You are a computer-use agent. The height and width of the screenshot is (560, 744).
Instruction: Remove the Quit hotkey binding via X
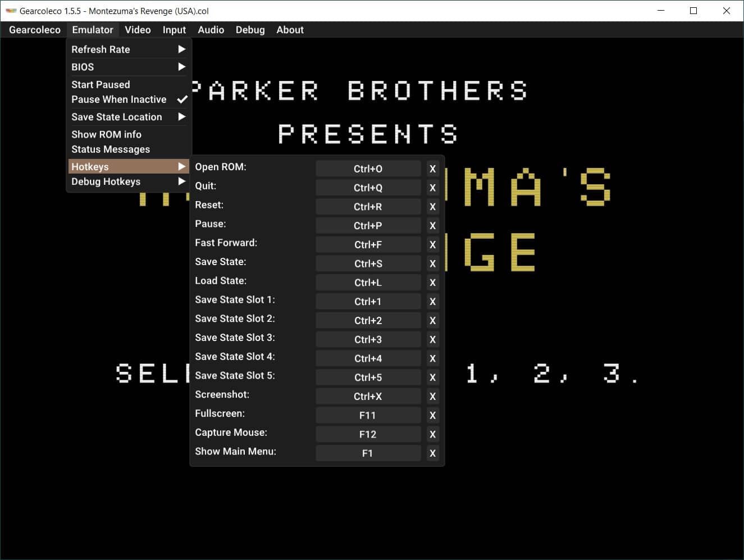pyautogui.click(x=432, y=188)
